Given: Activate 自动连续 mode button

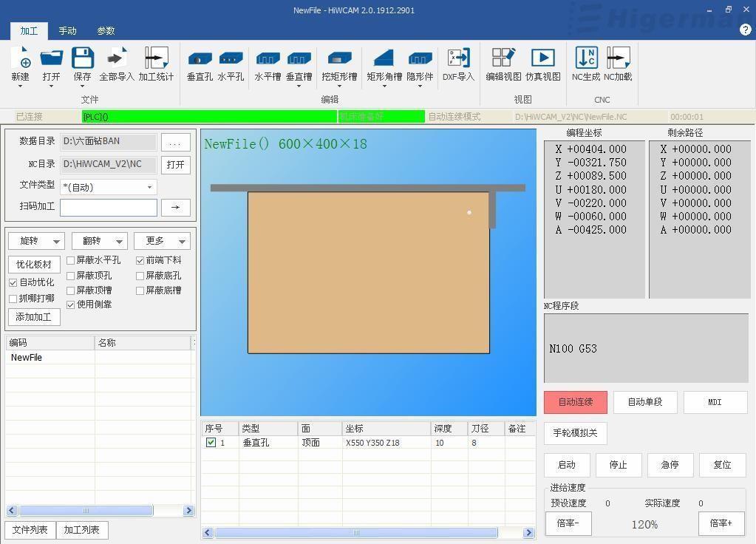Looking at the screenshot, I should click(x=576, y=402).
